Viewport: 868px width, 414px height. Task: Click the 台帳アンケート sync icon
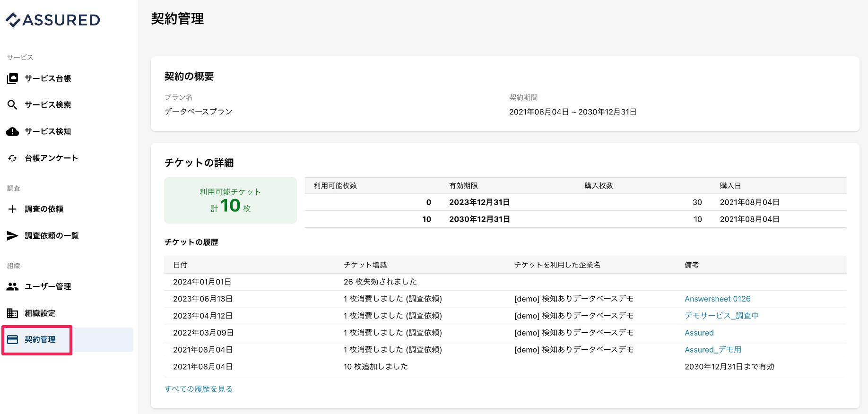(x=13, y=158)
